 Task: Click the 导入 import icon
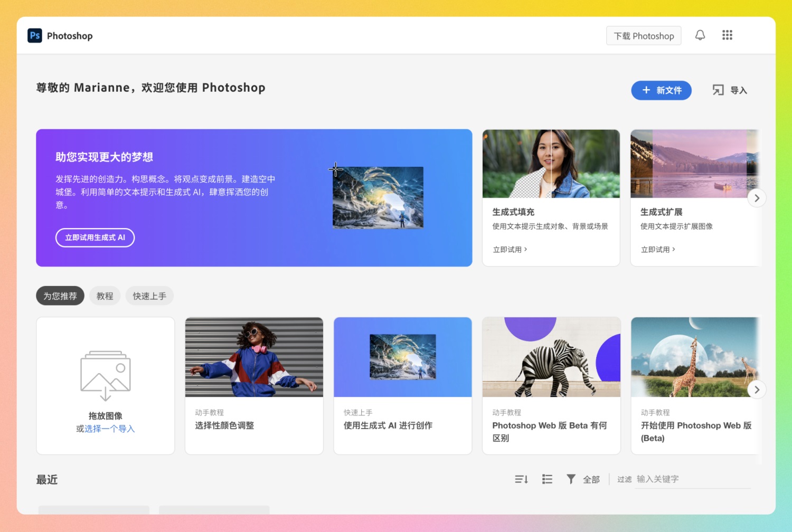click(718, 90)
